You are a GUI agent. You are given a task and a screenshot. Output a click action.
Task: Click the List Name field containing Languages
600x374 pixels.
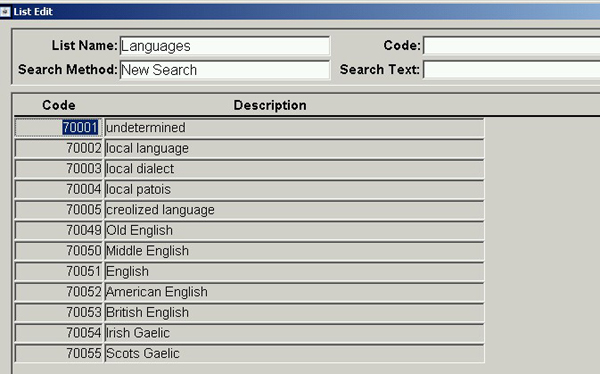click(225, 46)
